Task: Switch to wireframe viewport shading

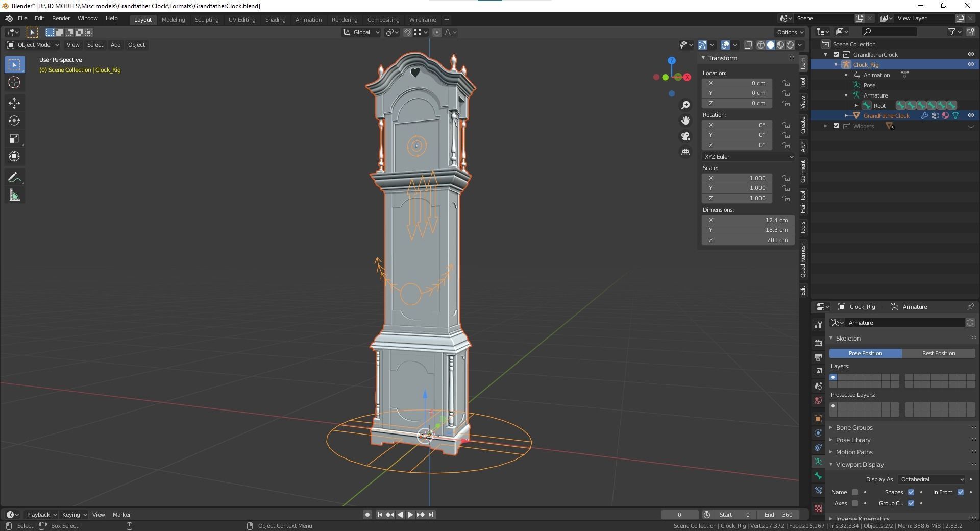Action: tap(761, 45)
